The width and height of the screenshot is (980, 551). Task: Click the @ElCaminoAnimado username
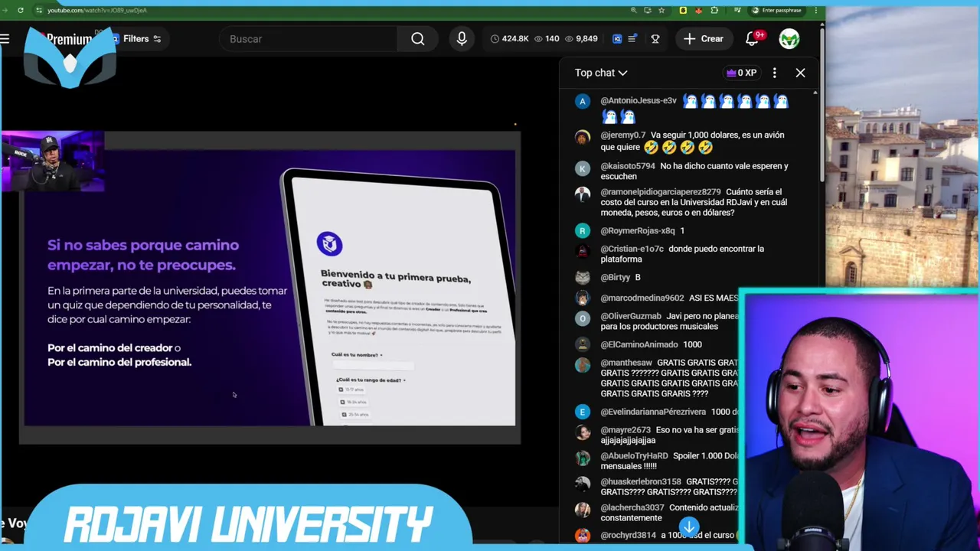point(639,344)
